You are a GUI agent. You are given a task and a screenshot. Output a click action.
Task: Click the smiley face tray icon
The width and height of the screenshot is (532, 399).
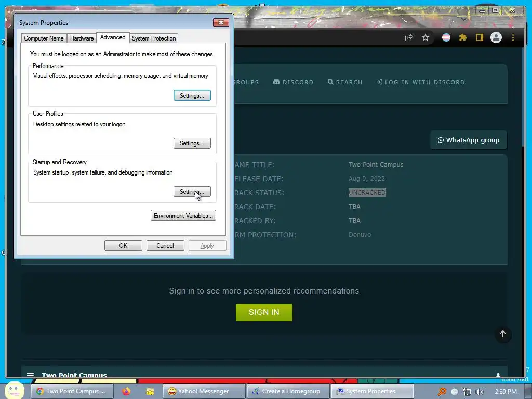pyautogui.click(x=455, y=392)
